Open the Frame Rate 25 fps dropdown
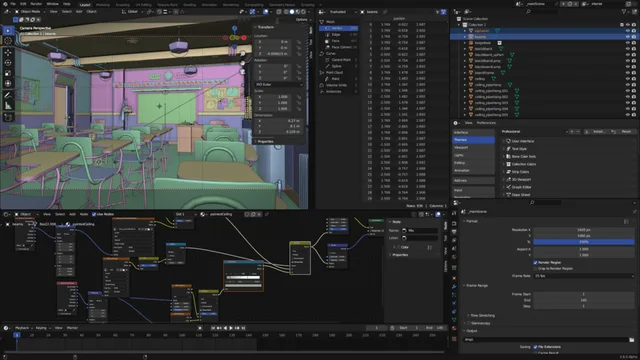 (x=584, y=276)
